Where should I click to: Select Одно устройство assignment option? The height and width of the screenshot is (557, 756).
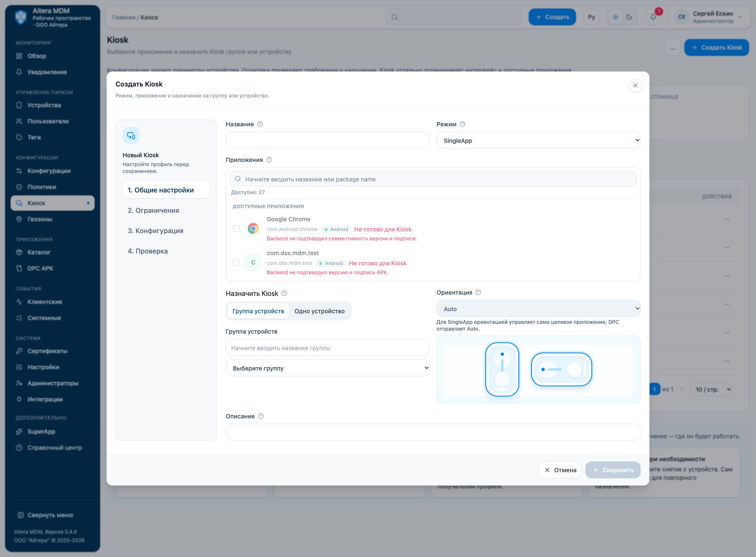(319, 311)
